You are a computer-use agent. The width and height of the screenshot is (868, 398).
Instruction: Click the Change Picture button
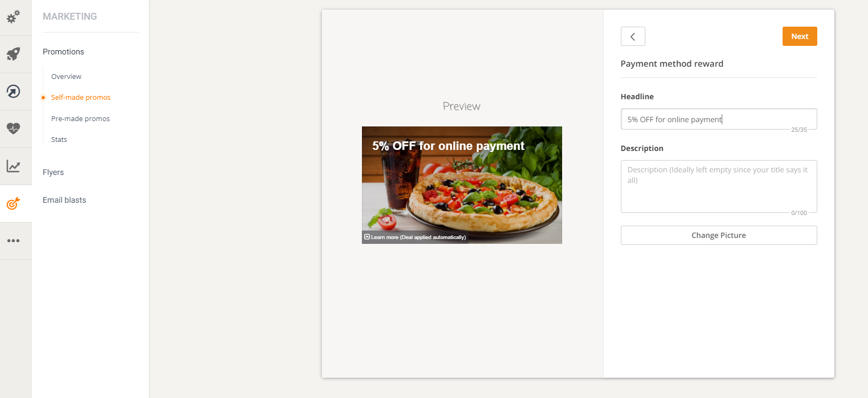pyautogui.click(x=719, y=235)
